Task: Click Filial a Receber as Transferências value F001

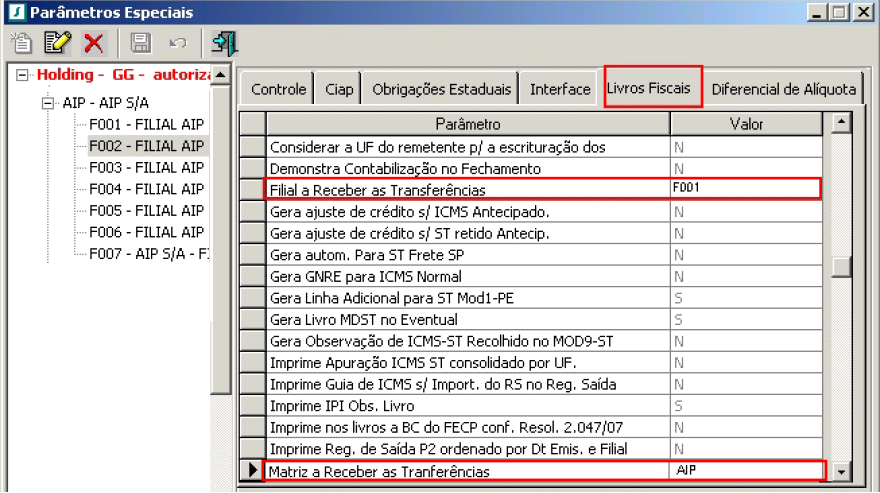Action: 746,188
